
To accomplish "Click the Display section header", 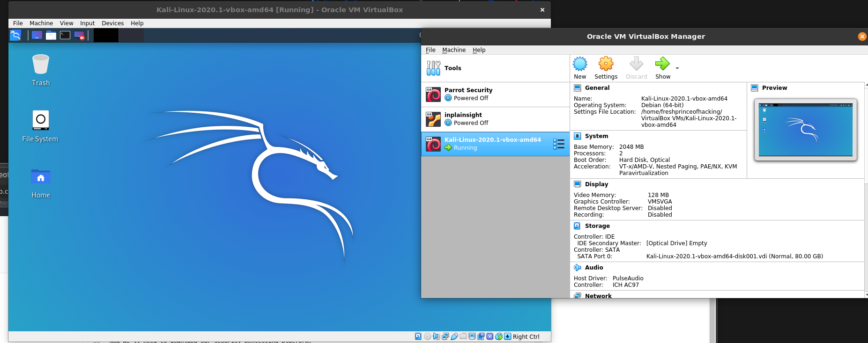I will (596, 184).
